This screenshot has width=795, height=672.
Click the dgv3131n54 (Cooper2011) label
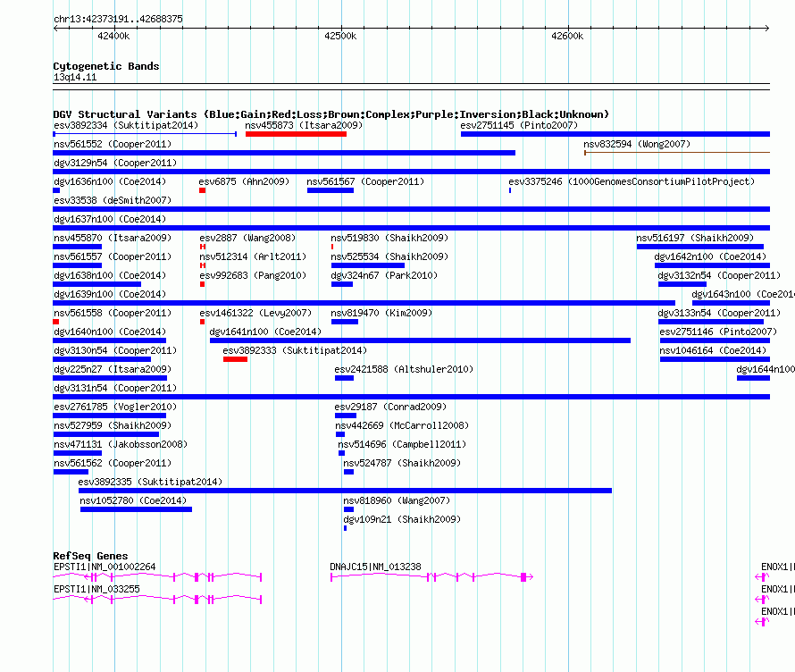point(115,388)
